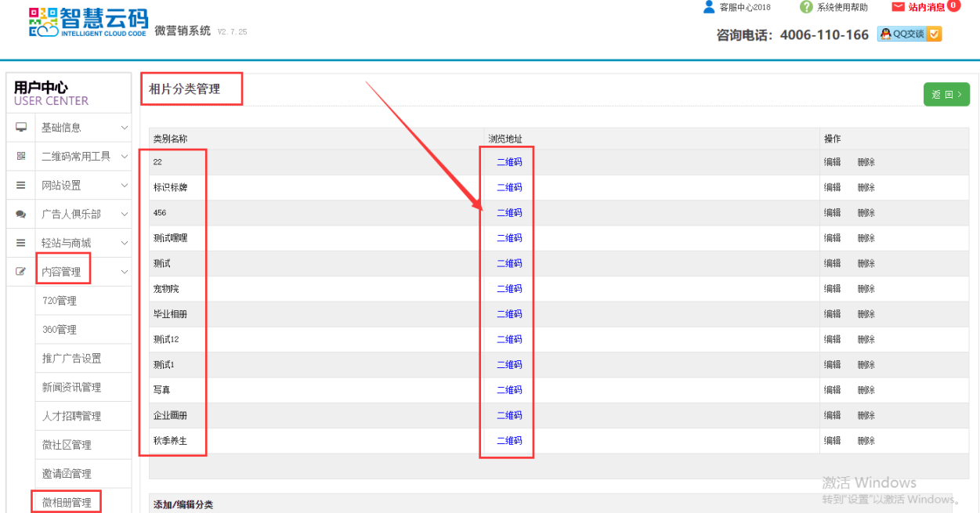Image resolution: width=980 pixels, height=513 pixels.
Task: Click the user icon for 客服中心2018
Action: coord(709,7)
